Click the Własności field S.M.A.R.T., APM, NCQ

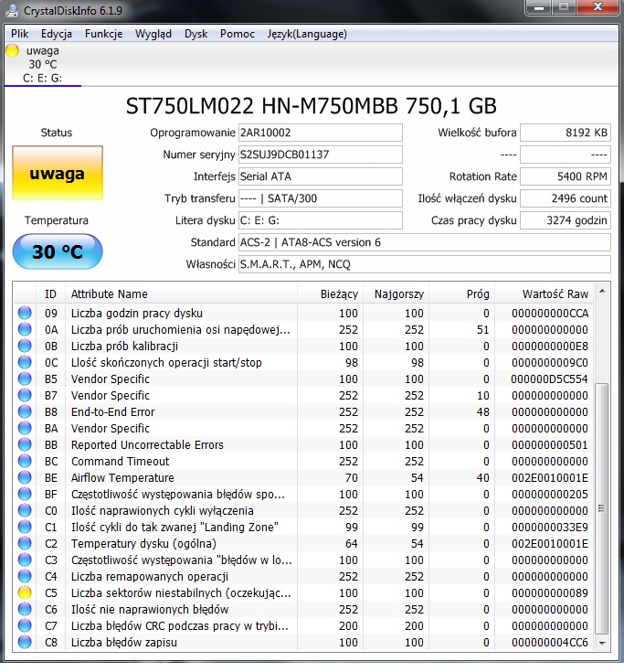point(425,264)
